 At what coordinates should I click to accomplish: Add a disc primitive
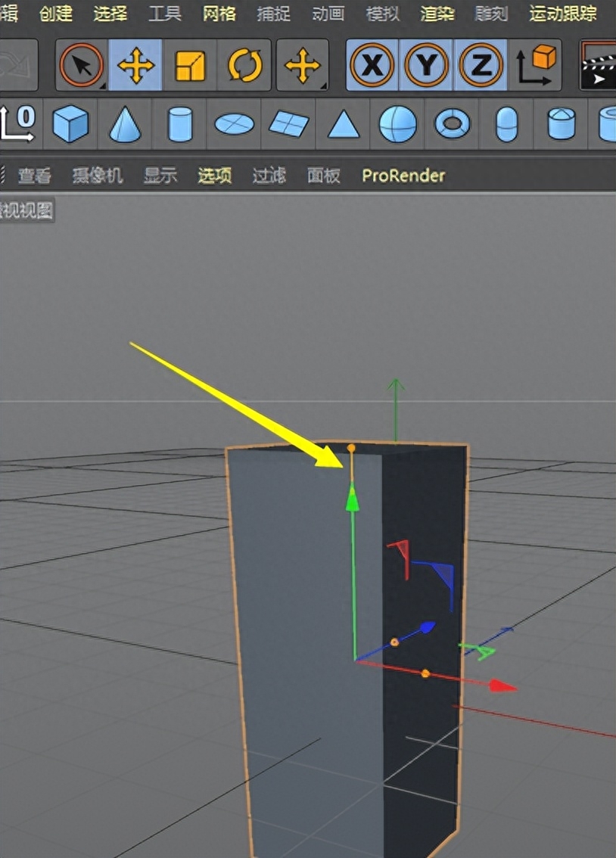coord(234,124)
